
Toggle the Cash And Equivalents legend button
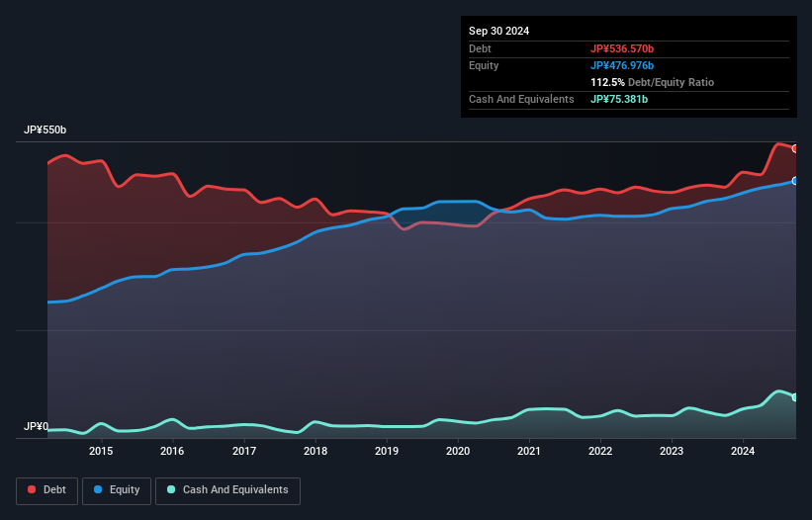click(x=227, y=490)
